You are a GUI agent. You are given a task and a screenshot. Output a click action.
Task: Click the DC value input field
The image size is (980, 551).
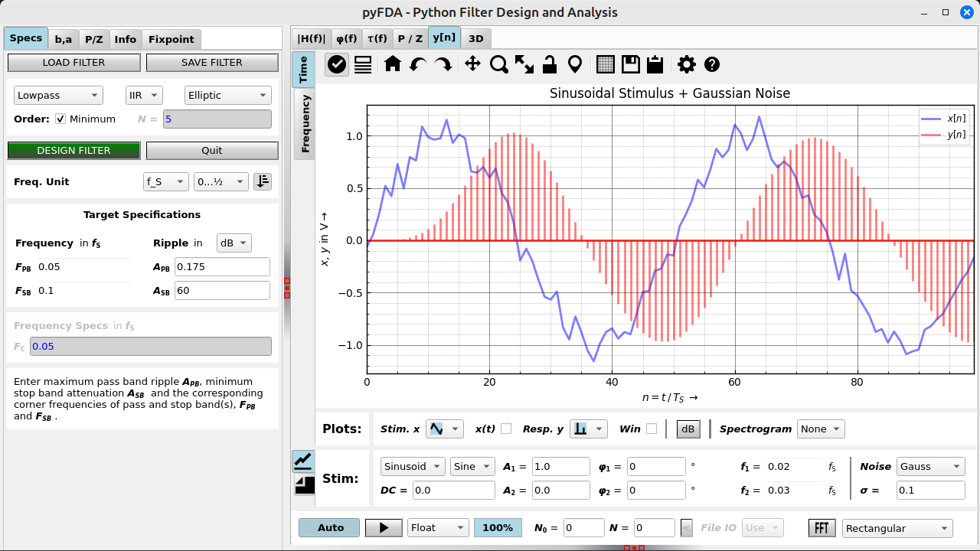pos(454,490)
